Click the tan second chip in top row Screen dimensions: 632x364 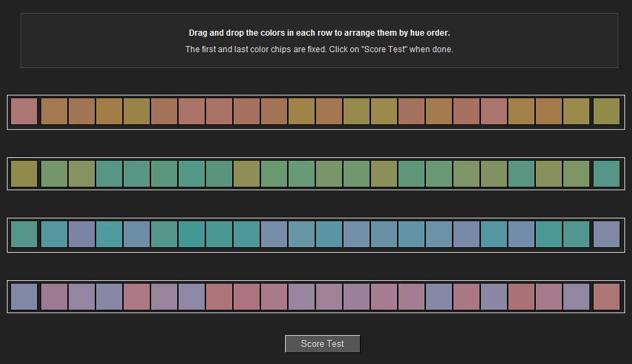pyautogui.click(x=54, y=111)
